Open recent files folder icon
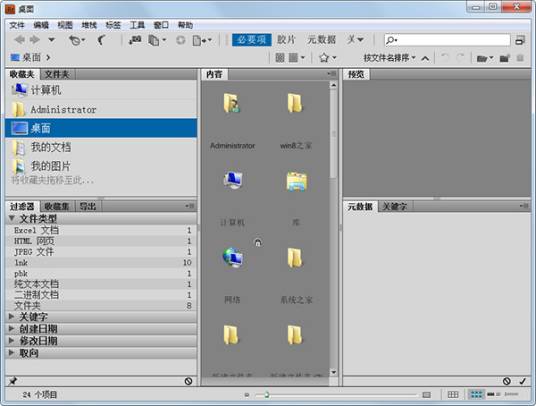Image resolution: width=536 pixels, height=406 pixels. point(485,58)
